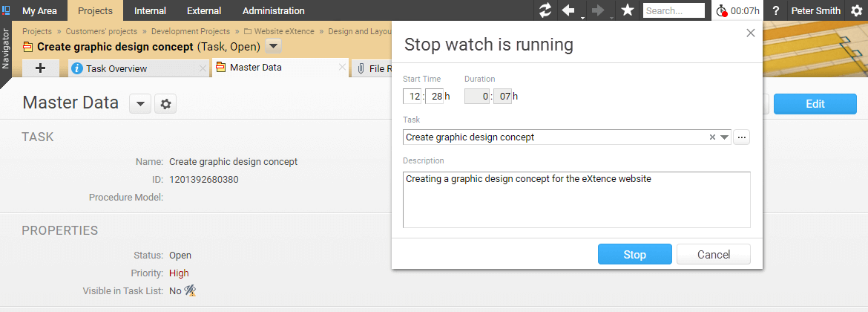Clear the selected task with the x icon
This screenshot has width=868, height=312.
click(712, 137)
